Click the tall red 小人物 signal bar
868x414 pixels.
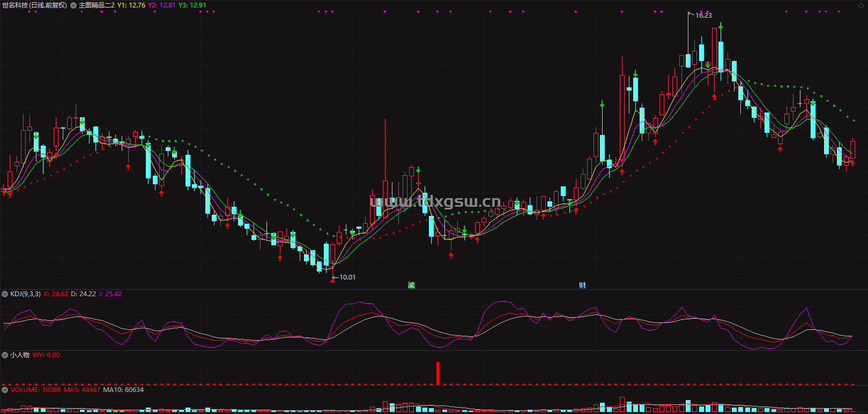click(437, 373)
